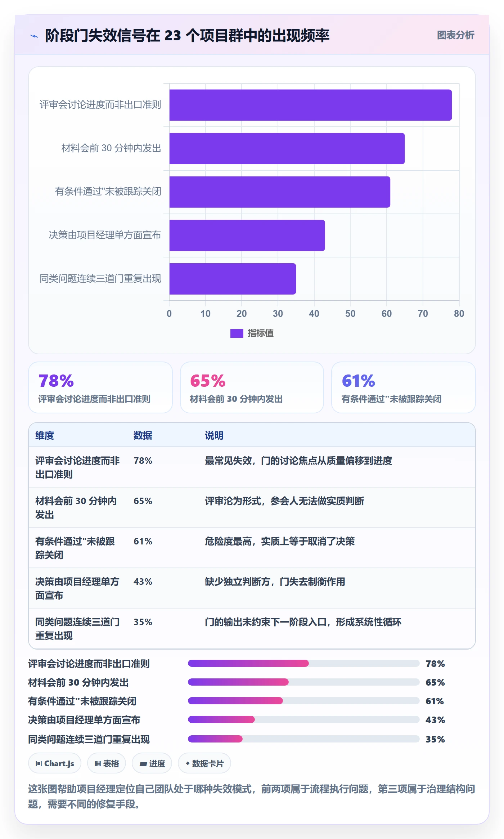Viewport: 504px width, 839px height.
Task: Click the 说明 column header
Action: click(214, 435)
